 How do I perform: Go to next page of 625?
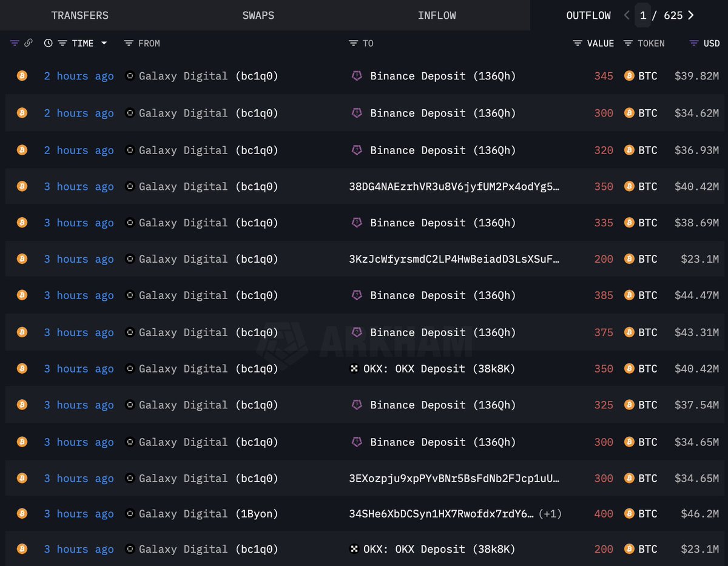coord(691,15)
